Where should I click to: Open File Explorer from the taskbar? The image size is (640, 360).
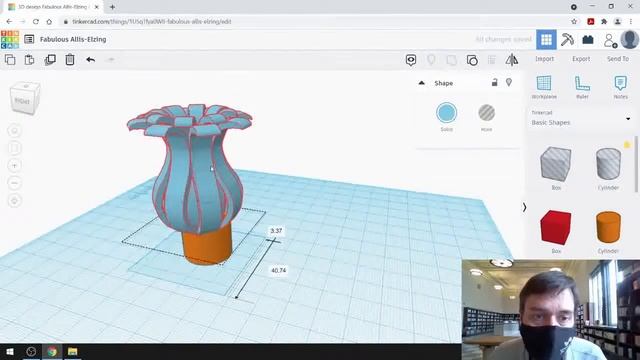pyautogui.click(x=73, y=351)
